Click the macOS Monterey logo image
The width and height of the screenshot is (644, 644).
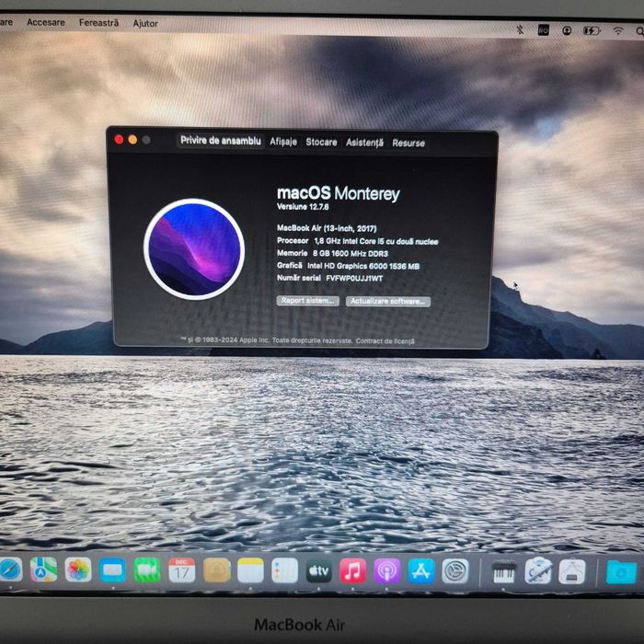(194, 249)
